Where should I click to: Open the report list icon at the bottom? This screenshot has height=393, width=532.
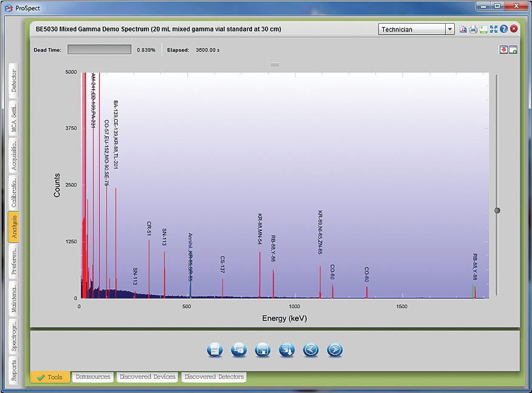click(x=214, y=350)
